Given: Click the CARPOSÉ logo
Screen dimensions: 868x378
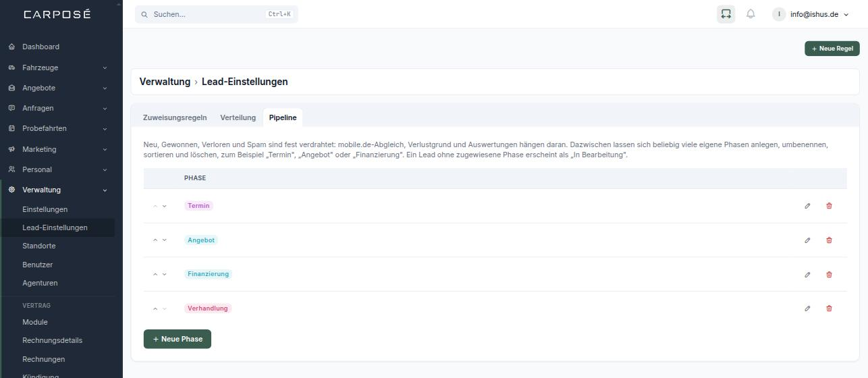Looking at the screenshot, I should (x=57, y=14).
